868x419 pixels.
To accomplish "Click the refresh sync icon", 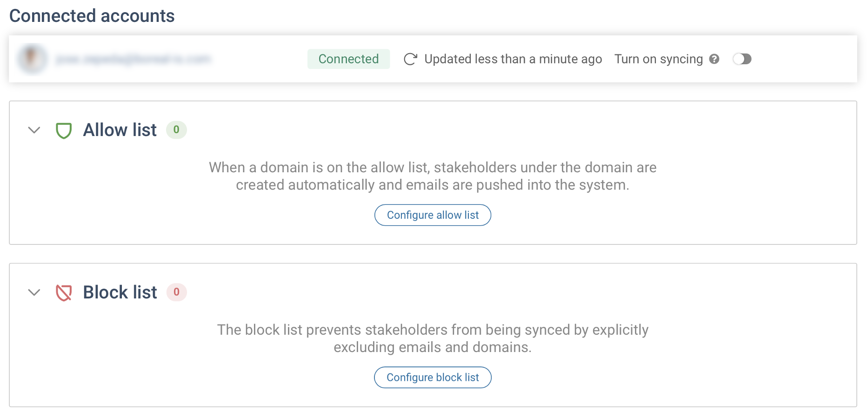I will coord(410,59).
